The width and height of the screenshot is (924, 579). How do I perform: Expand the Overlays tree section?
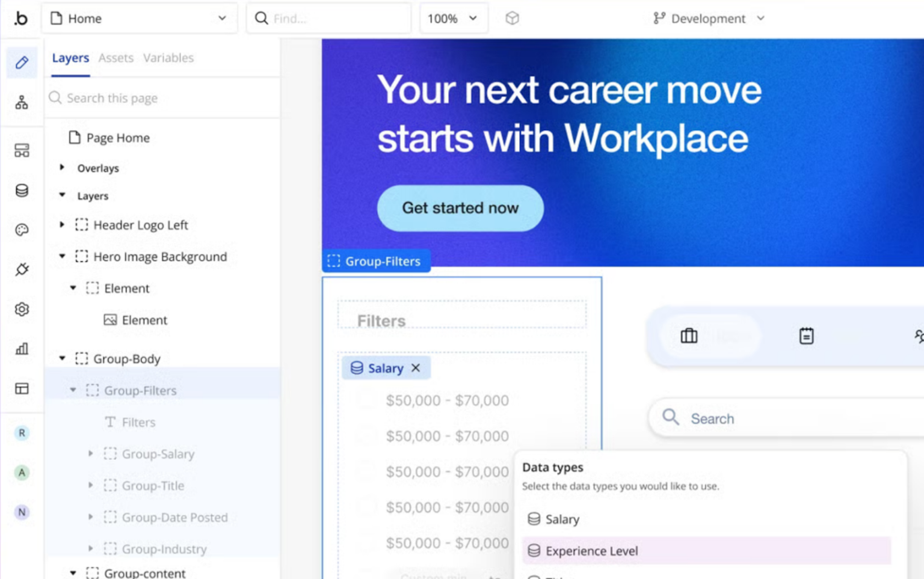[62, 168]
